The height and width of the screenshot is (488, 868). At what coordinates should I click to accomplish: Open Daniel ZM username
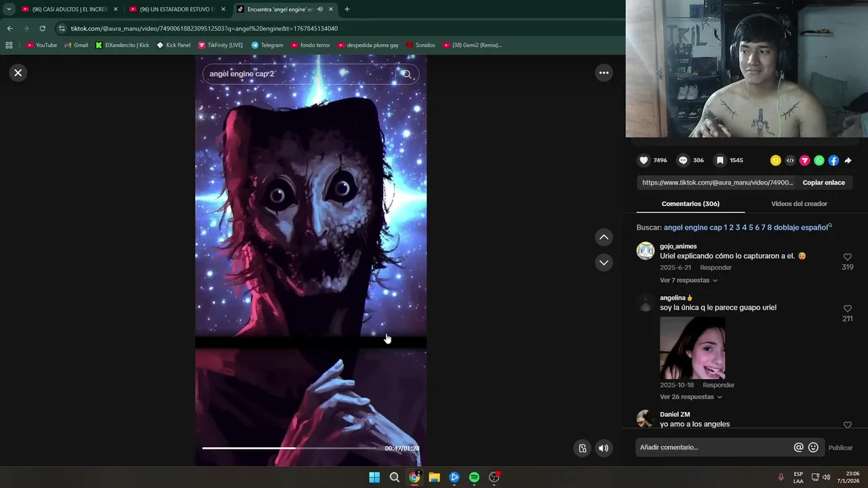pyautogui.click(x=675, y=414)
